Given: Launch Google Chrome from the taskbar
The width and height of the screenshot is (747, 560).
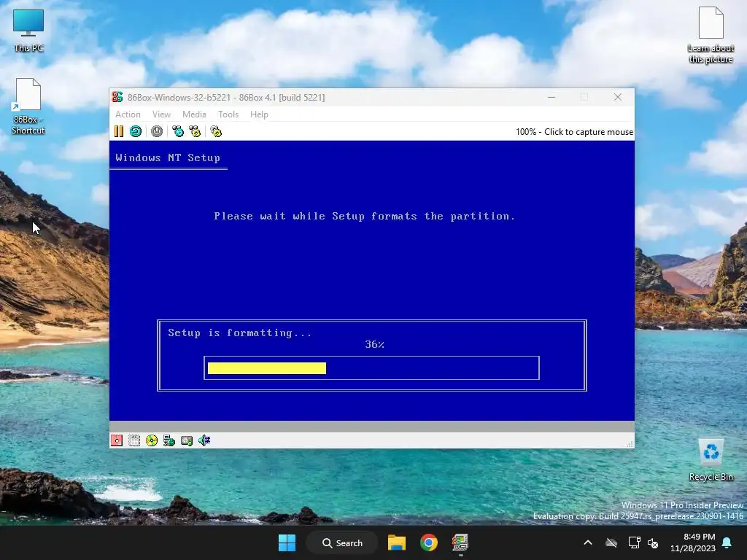Looking at the screenshot, I should 429,542.
